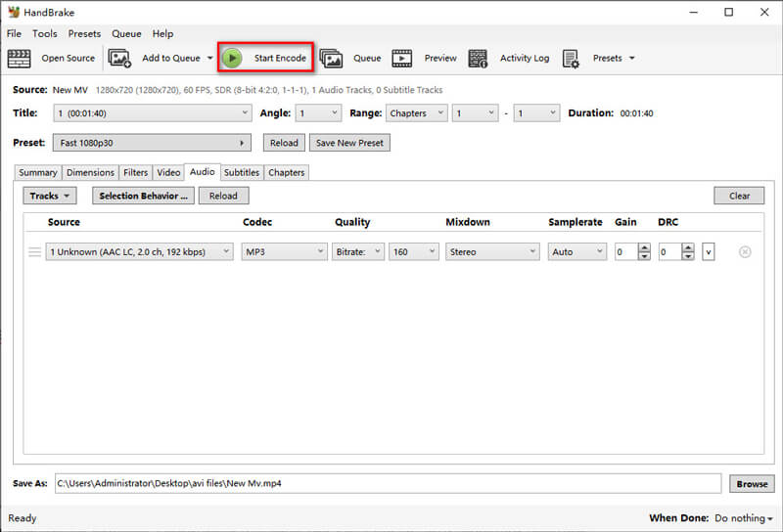
Task: Click the Activity Log icon
Action: click(x=478, y=59)
